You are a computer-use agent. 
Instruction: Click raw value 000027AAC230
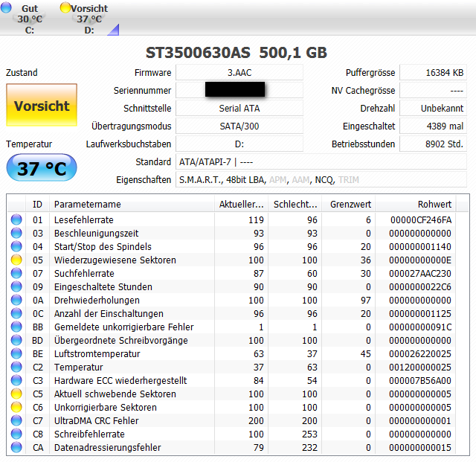(420, 273)
